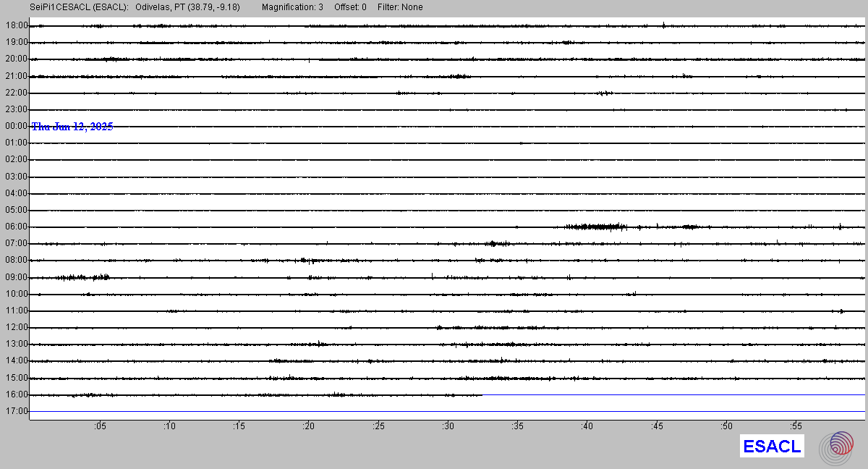Click the 21:00 hour label
The image size is (868, 469).
click(x=16, y=76)
